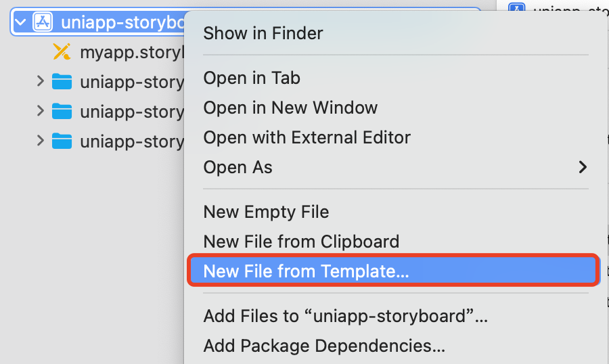The image size is (609, 364).
Task: Click the third blue folder icon
Action: [62, 141]
